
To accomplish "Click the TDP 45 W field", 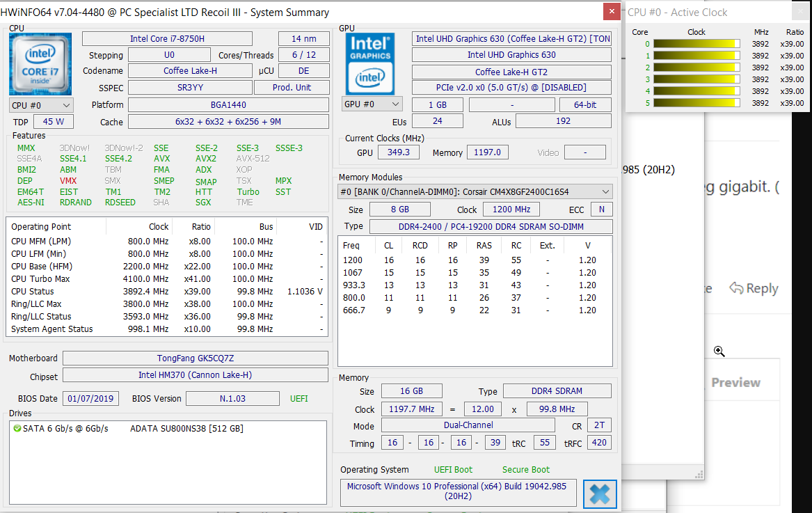I will point(54,122).
